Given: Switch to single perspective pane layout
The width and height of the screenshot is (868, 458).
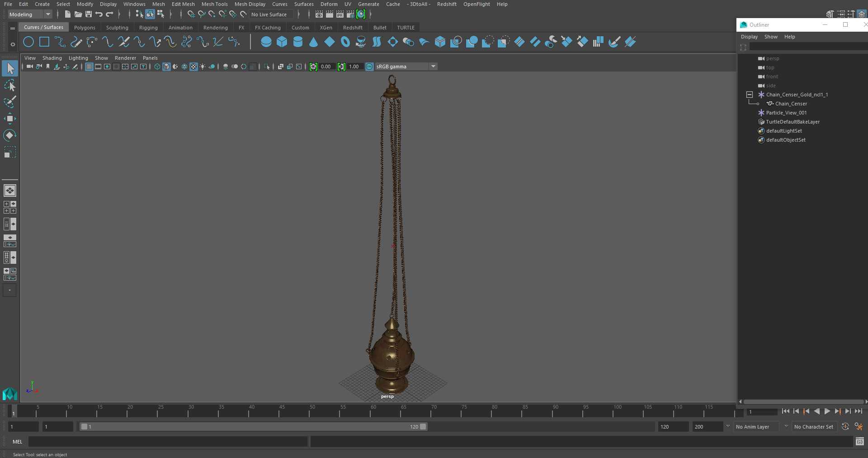Looking at the screenshot, I should coord(10,191).
